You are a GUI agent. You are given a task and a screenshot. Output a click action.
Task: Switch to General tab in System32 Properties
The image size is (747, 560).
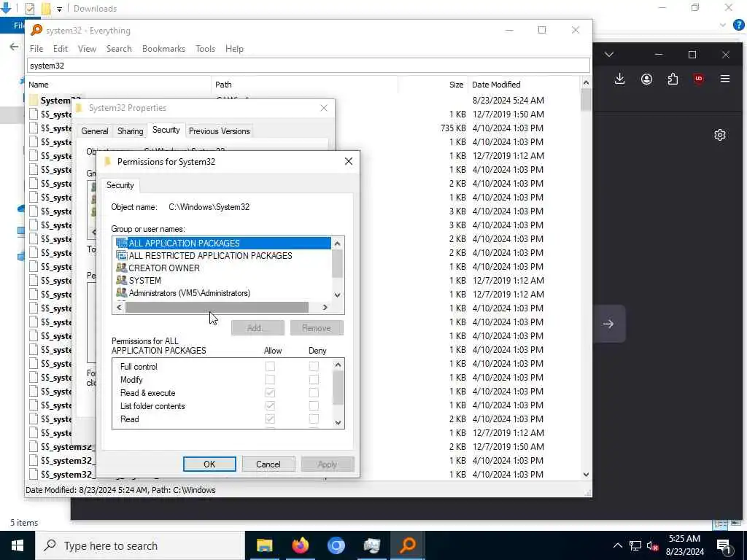point(94,131)
